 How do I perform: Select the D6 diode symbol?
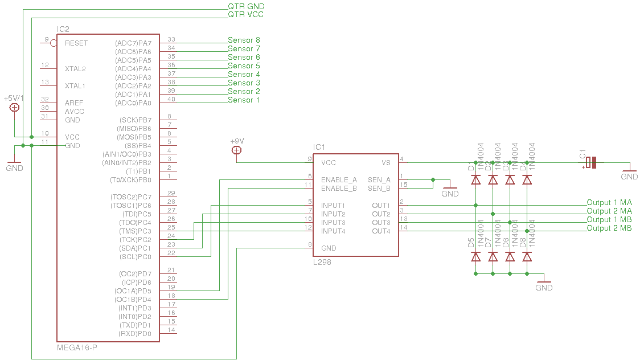(x=510, y=257)
